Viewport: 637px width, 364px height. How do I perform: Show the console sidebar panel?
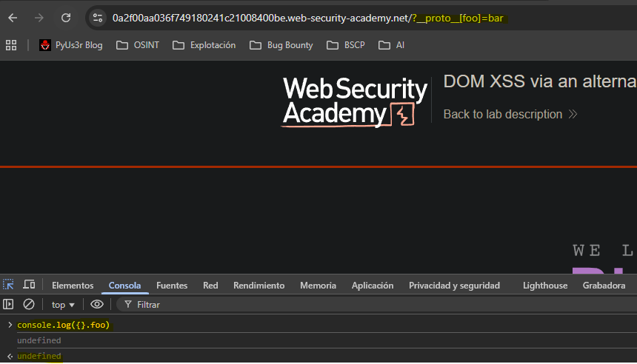(x=9, y=304)
